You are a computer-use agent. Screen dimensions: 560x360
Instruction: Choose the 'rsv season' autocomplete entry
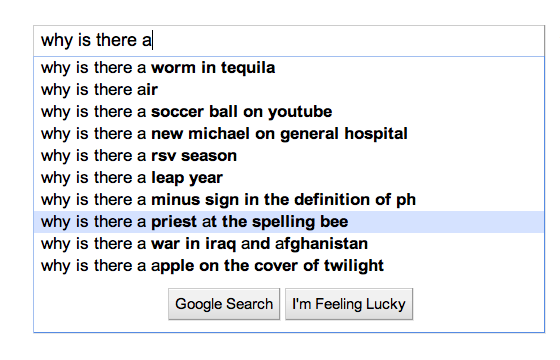[289, 156]
